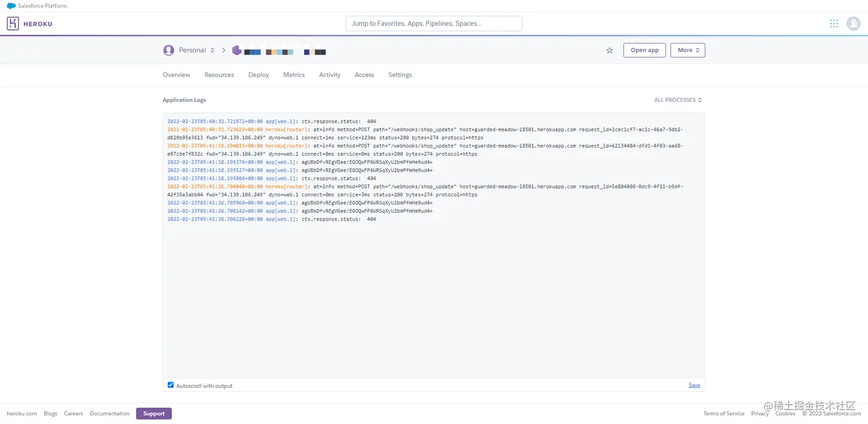Open the Terms of Service link
Viewport: 868px width, 424px height.
click(x=724, y=414)
